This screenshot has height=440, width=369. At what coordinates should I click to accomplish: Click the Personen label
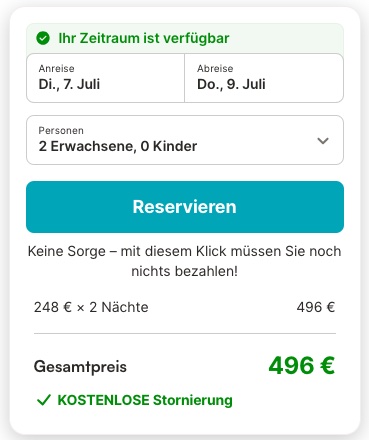tap(61, 130)
